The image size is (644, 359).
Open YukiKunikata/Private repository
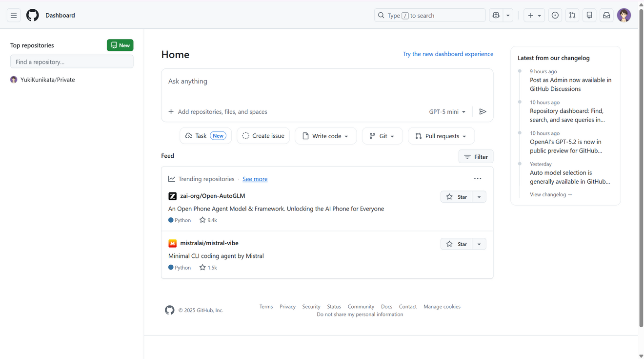(x=48, y=80)
